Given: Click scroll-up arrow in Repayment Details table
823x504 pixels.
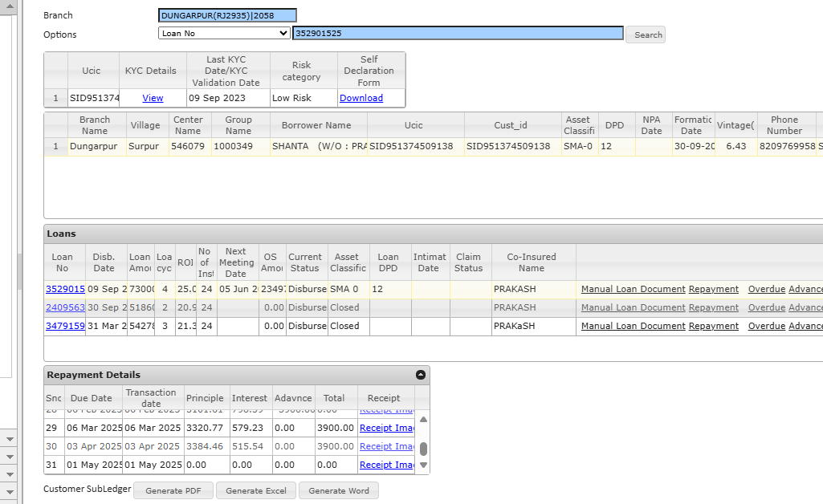Looking at the screenshot, I should (423, 419).
